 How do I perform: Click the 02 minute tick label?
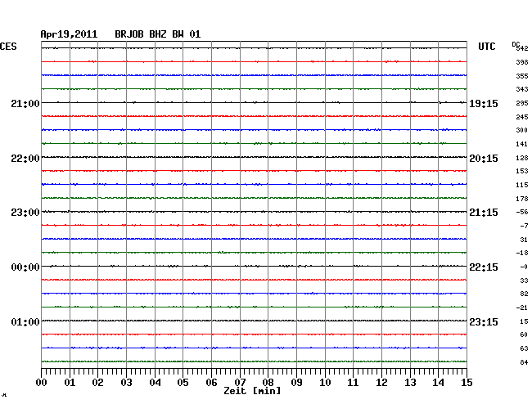click(x=97, y=383)
